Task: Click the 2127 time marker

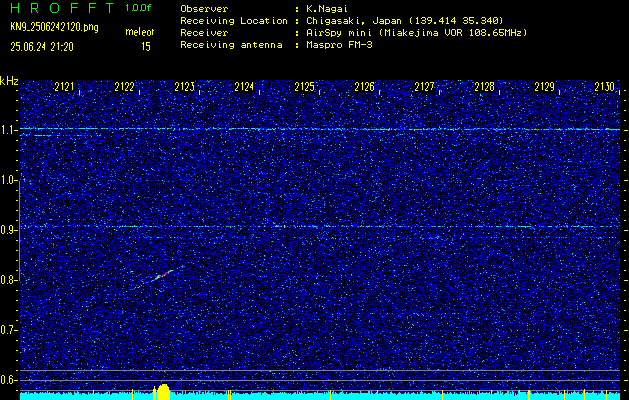Action: 424,87
